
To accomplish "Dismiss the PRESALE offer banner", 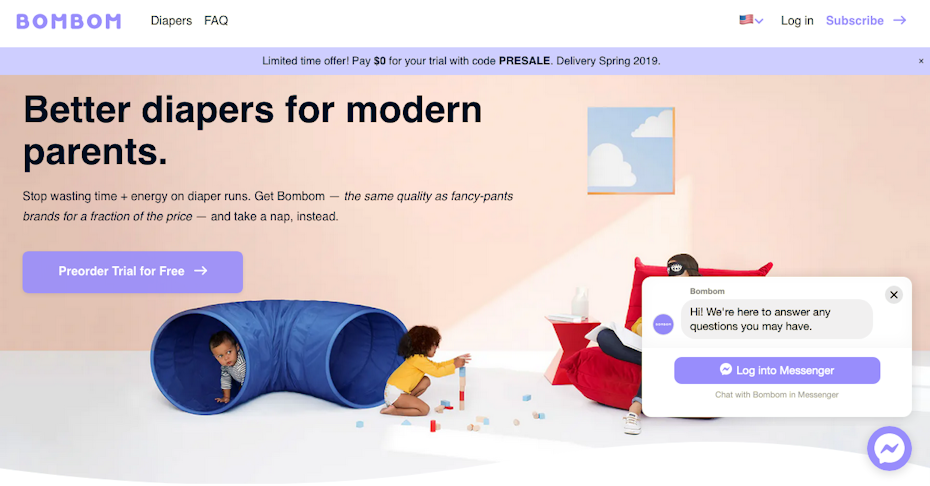I will coord(921,61).
